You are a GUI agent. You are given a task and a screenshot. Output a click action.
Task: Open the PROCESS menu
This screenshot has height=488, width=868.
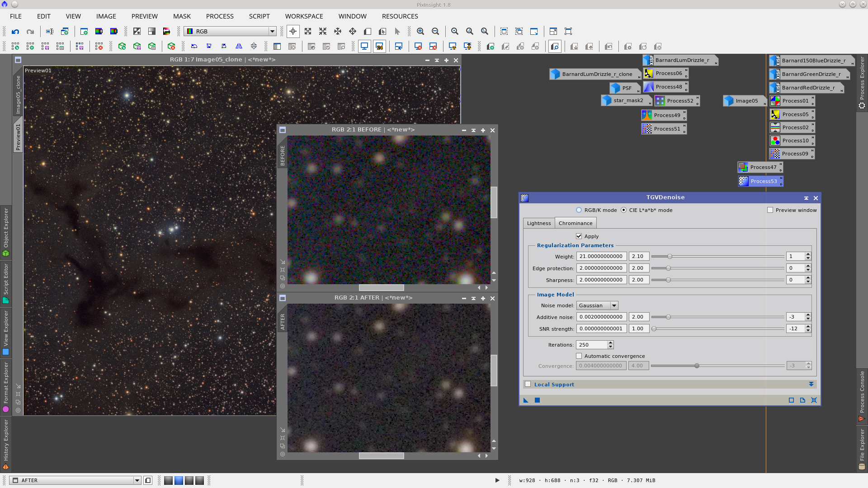pyautogui.click(x=220, y=16)
